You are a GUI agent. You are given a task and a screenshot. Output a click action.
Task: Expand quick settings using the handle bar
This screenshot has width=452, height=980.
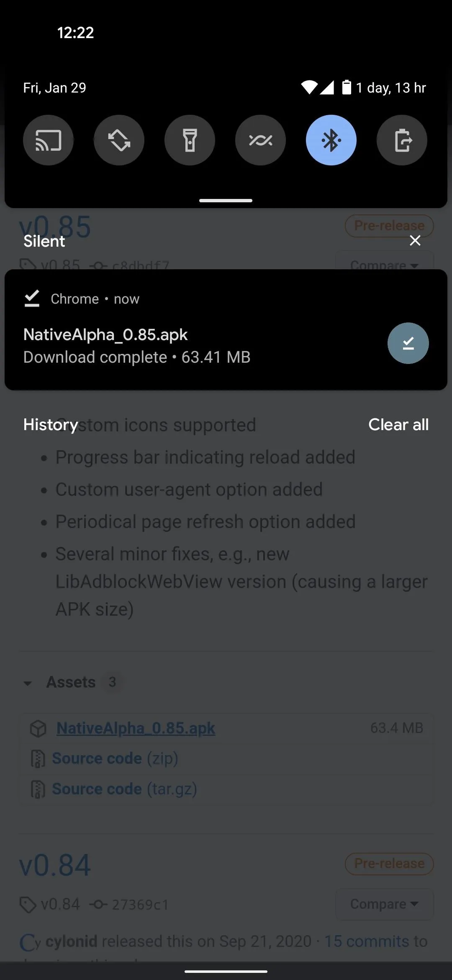tap(226, 201)
